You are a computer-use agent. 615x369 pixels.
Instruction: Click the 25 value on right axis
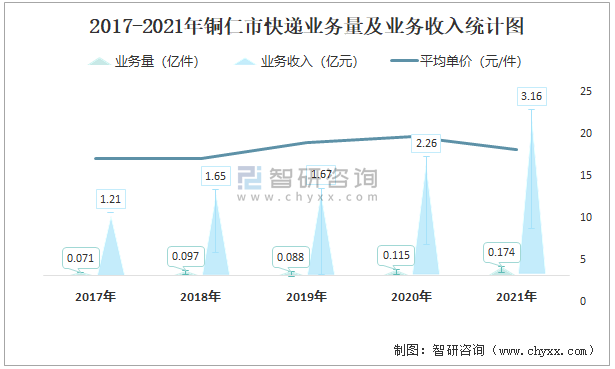586,91
